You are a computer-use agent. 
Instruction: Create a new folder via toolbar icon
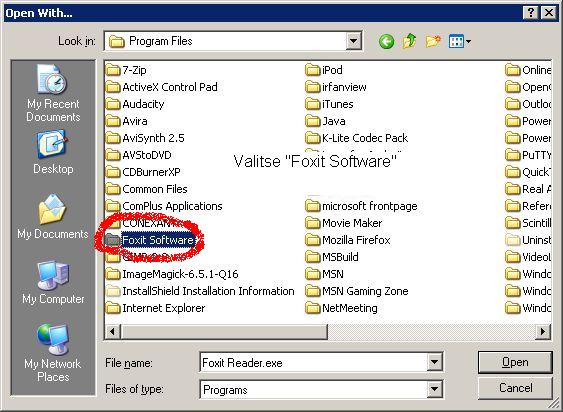(433, 41)
